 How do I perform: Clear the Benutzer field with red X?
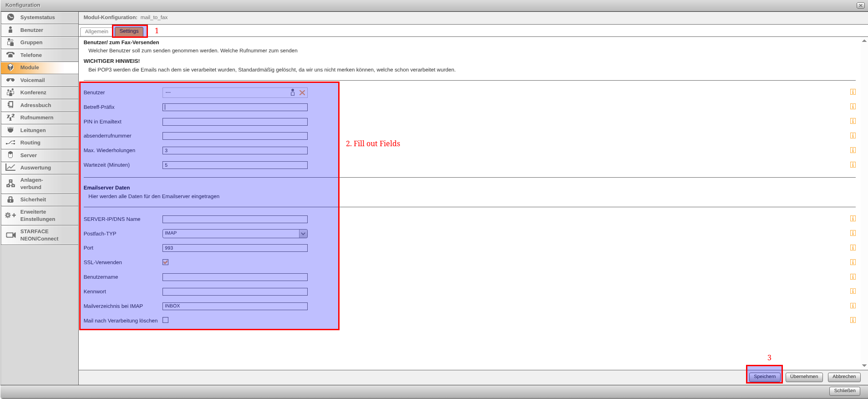click(302, 92)
